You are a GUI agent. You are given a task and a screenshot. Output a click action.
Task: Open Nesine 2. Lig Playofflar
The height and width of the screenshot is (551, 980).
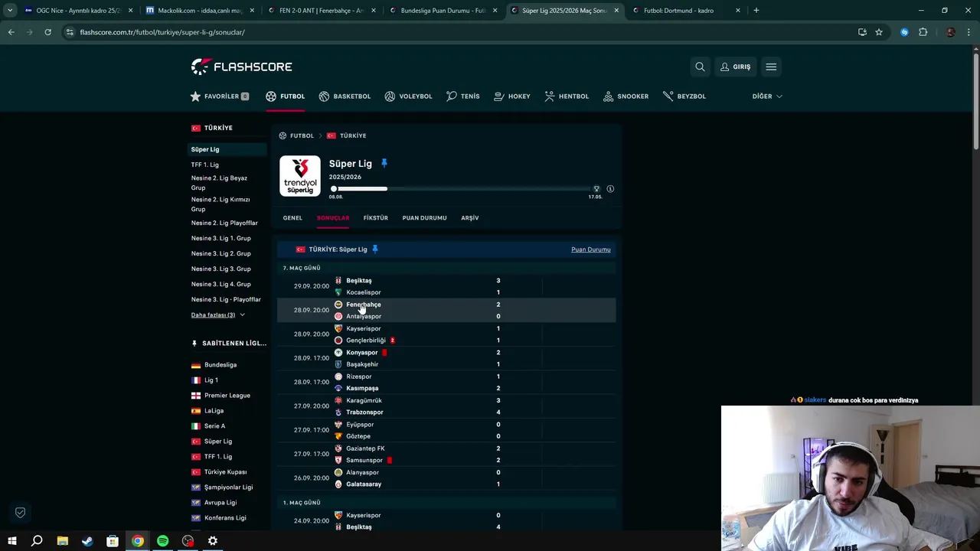tap(224, 223)
